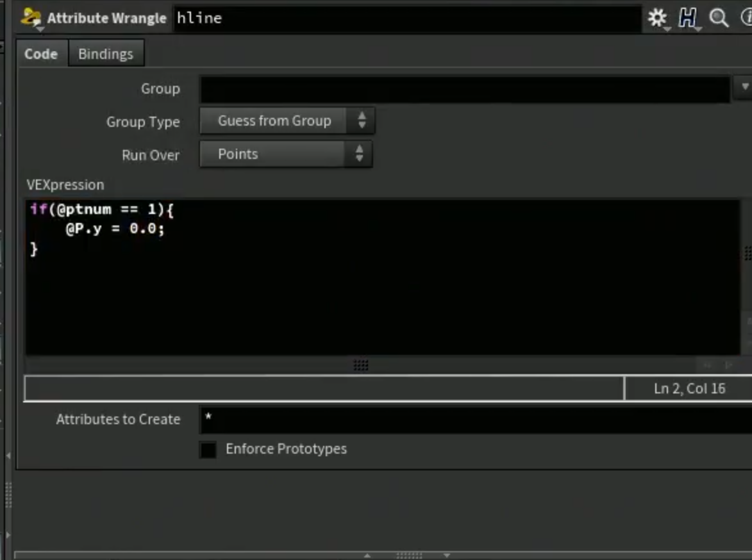Switch to the Code tab
752x560 pixels.
pos(41,54)
